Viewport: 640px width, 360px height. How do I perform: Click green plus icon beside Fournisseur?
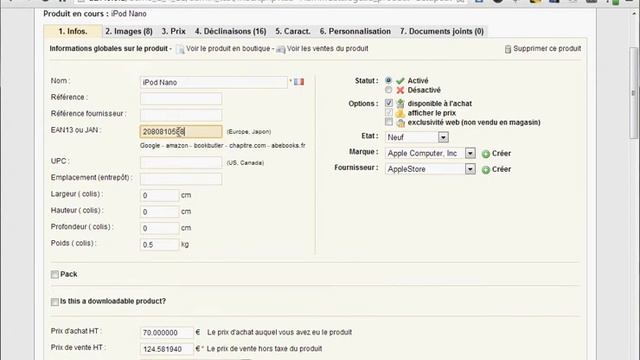tap(486, 170)
